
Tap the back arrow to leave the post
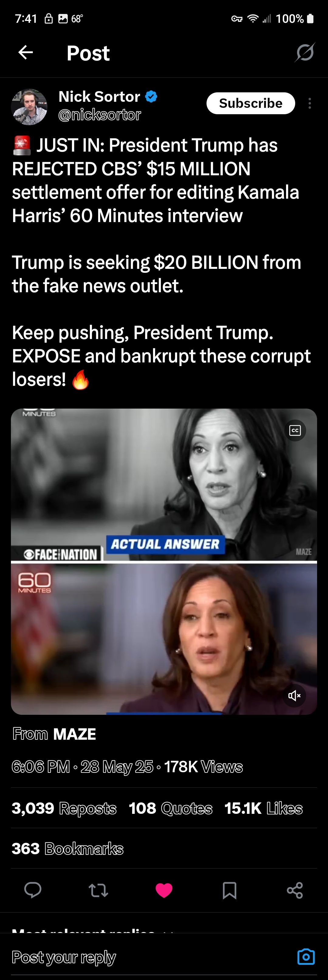(x=26, y=53)
